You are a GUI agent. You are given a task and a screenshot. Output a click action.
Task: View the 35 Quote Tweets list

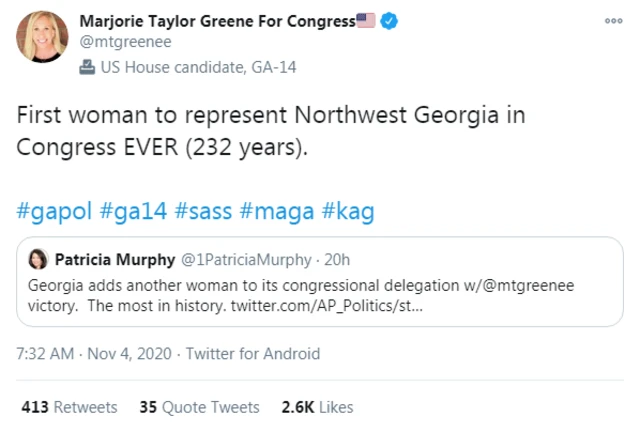coord(199,407)
